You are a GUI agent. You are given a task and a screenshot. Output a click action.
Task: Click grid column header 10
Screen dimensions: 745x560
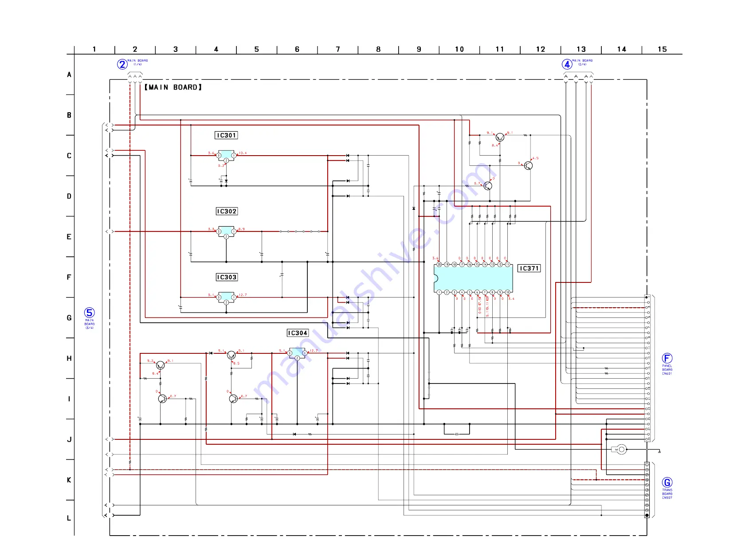tap(459, 49)
